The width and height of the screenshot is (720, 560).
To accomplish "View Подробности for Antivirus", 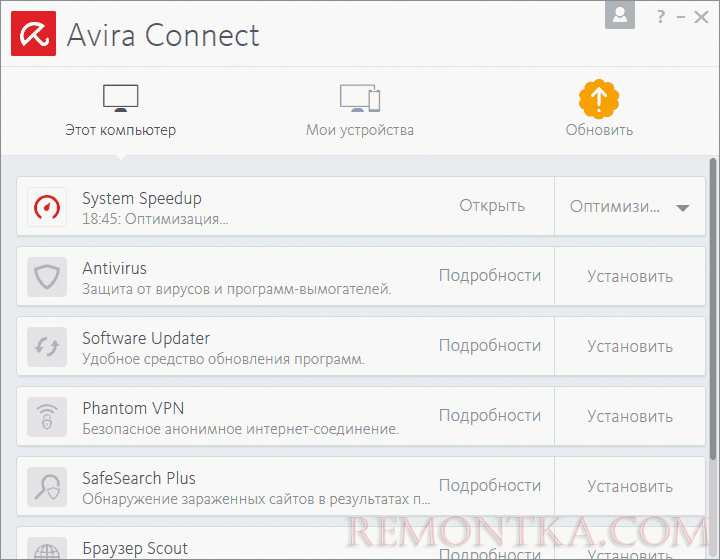I will (x=490, y=275).
